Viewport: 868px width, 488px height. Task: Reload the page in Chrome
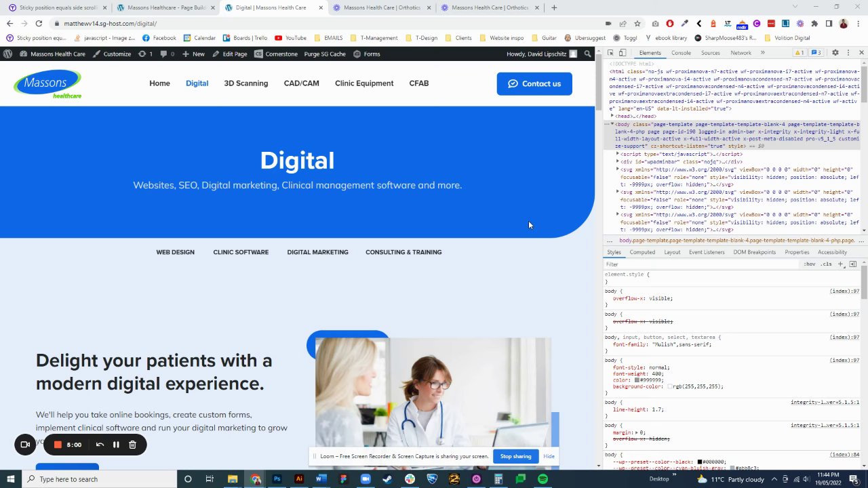[39, 23]
